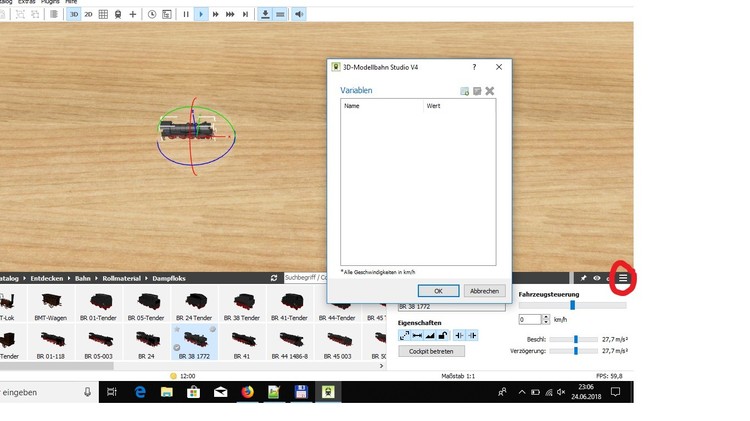Click the lock icon under Eigenschaften
The height and width of the screenshot is (421, 750).
pyautogui.click(x=443, y=335)
